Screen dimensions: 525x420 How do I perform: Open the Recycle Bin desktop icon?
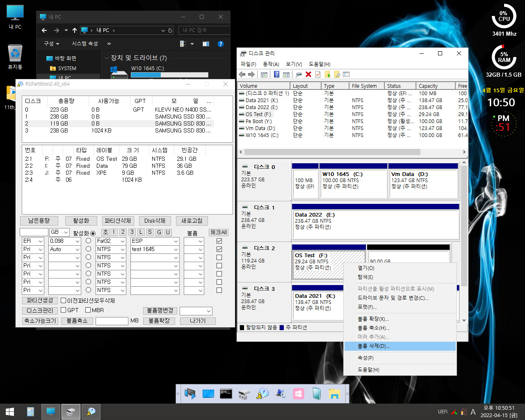(15, 57)
